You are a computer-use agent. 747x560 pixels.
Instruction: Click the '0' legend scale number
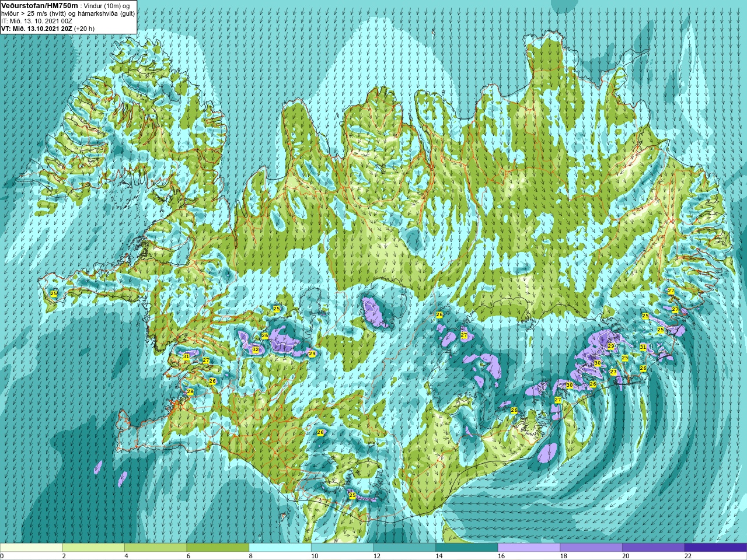click(x=2, y=556)
